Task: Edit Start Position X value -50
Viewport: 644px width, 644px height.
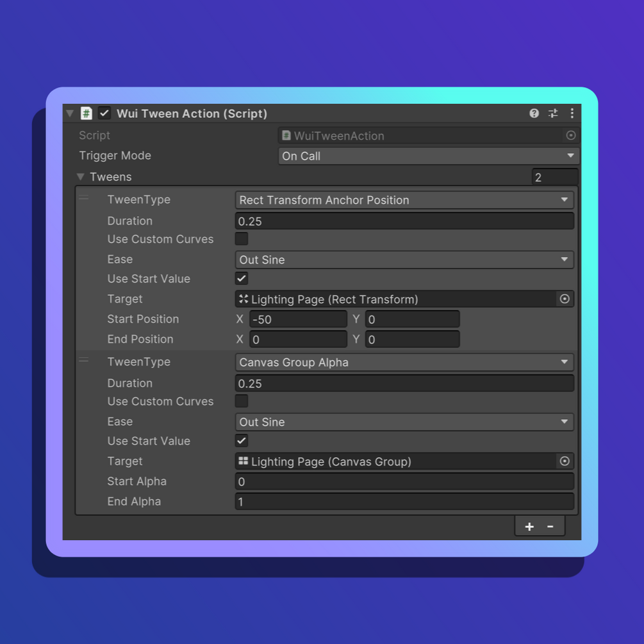Action: [298, 319]
